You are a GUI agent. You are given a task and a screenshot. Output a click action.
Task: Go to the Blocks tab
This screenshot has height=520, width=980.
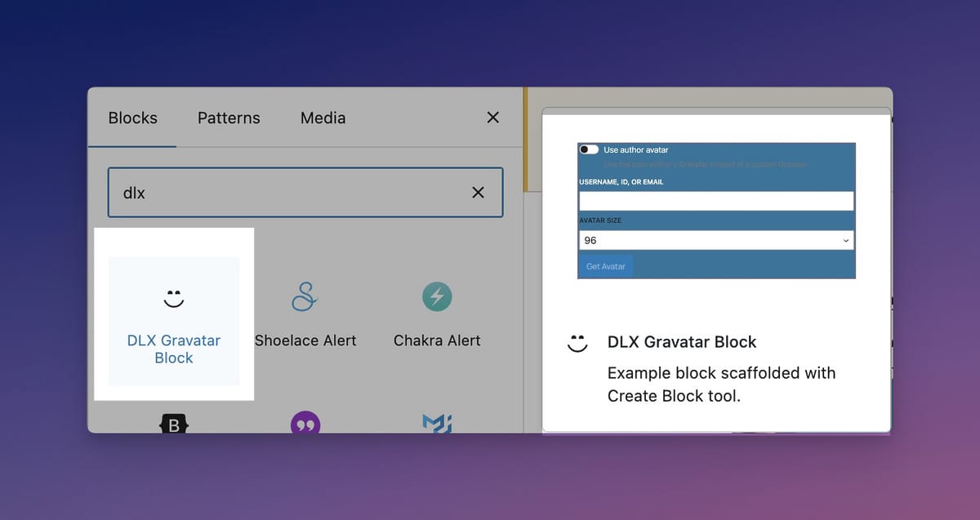[x=132, y=118]
